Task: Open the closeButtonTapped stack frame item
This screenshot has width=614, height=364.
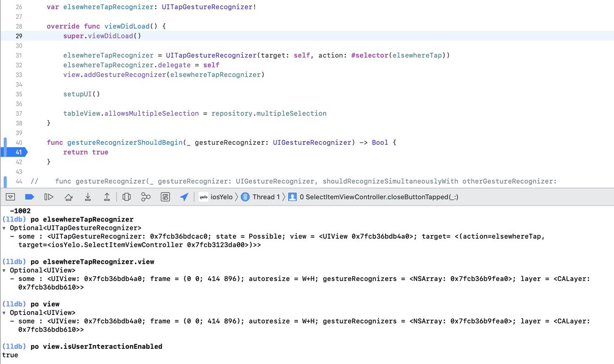Action: (373, 197)
